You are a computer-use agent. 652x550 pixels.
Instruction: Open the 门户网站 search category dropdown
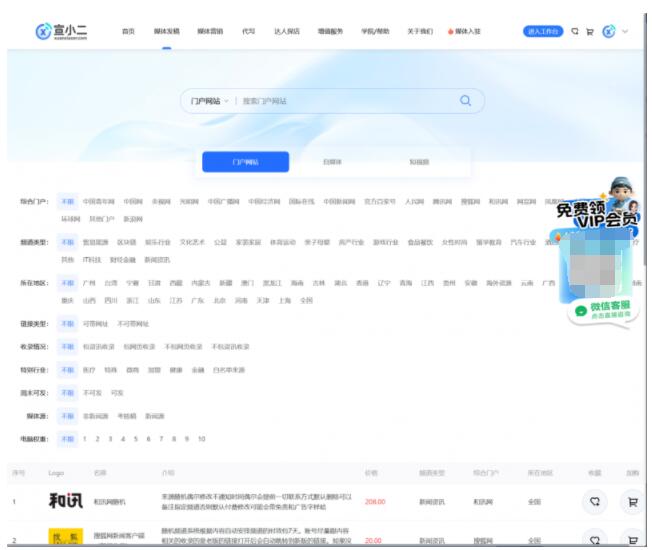(210, 101)
